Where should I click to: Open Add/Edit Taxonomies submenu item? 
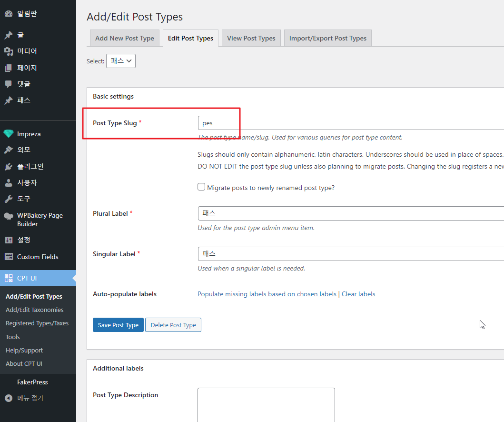(34, 310)
